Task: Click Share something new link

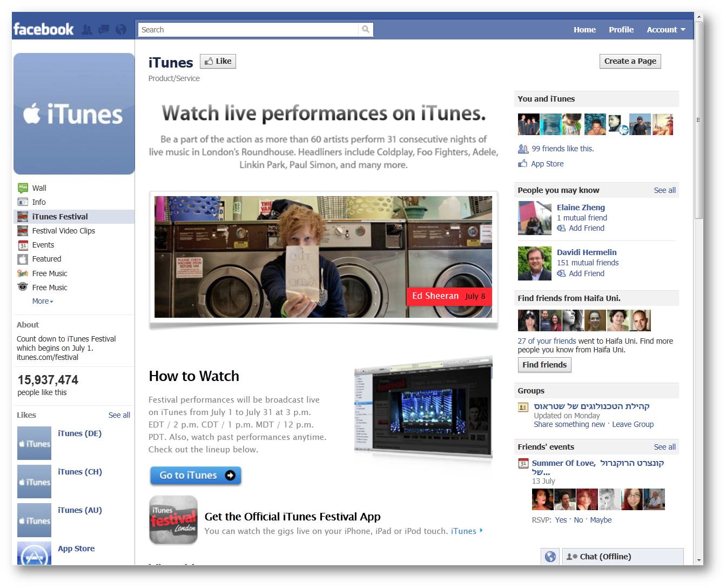Action: [569, 424]
